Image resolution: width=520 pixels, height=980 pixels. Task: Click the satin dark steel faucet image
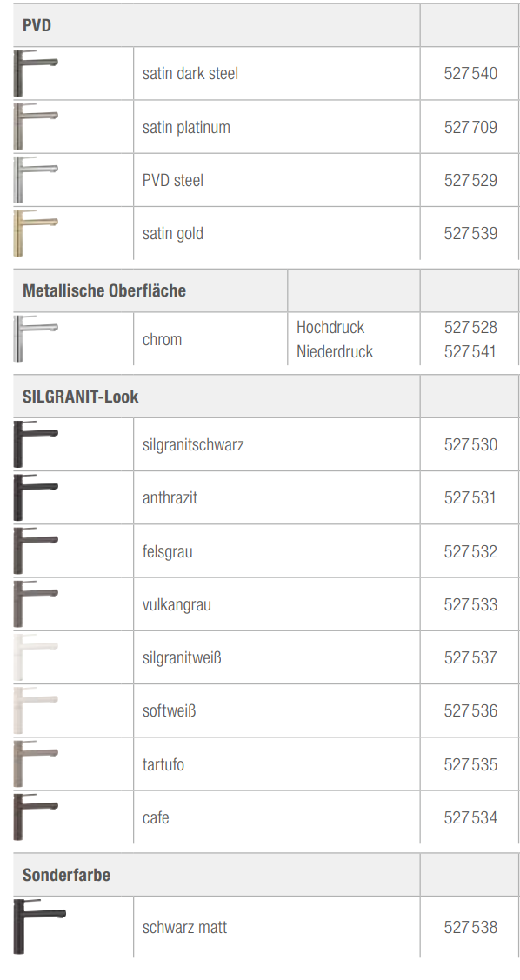tap(36, 73)
